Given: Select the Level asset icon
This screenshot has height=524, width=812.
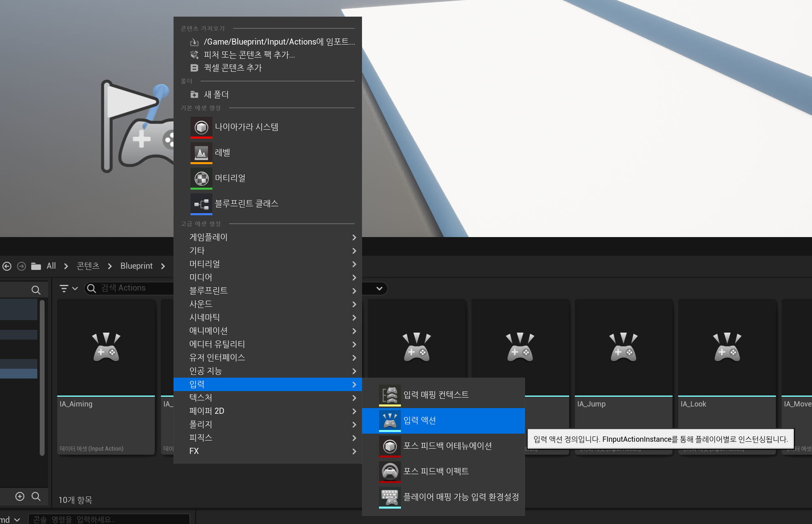Looking at the screenshot, I should 201,153.
